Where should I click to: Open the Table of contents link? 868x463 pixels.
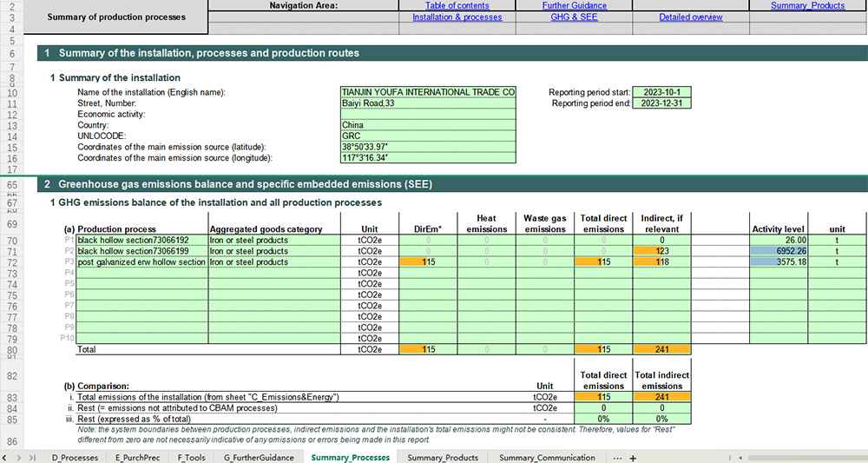point(457,6)
